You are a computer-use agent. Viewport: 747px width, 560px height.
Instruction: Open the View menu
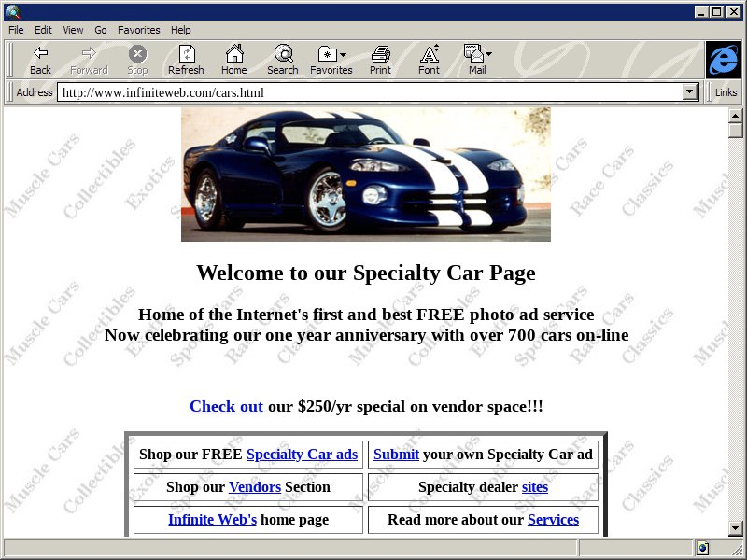coord(73,30)
